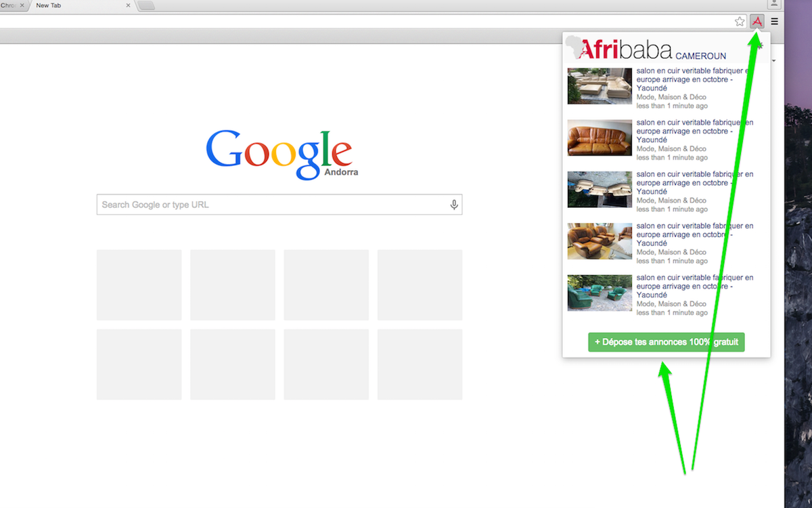The image size is (812, 508).
Task: Click Dépose tes annonces 100% gratuit button
Action: 667,342
